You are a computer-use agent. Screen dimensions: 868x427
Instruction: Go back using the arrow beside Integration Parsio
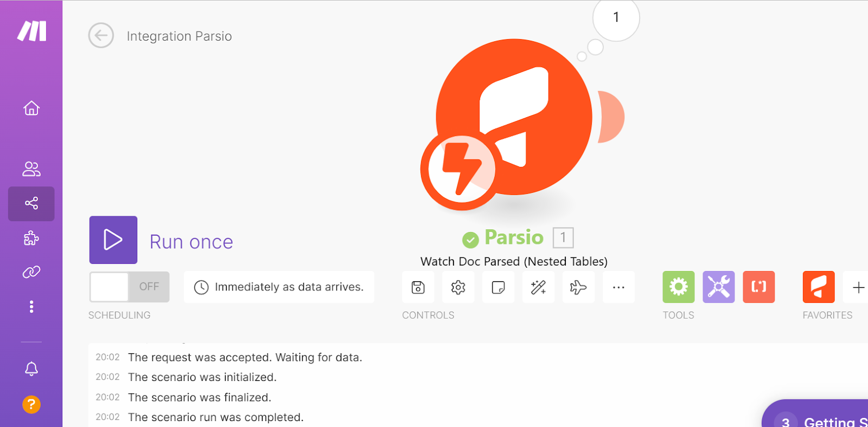(101, 36)
